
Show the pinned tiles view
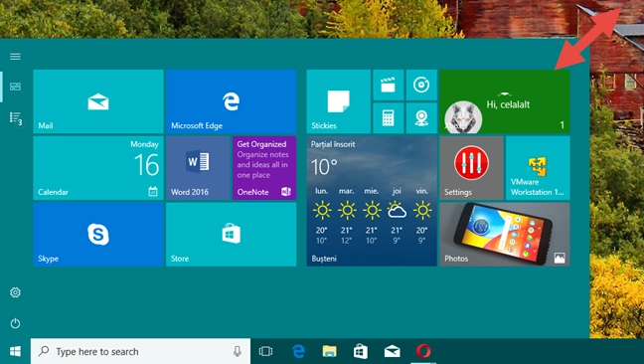tap(15, 87)
